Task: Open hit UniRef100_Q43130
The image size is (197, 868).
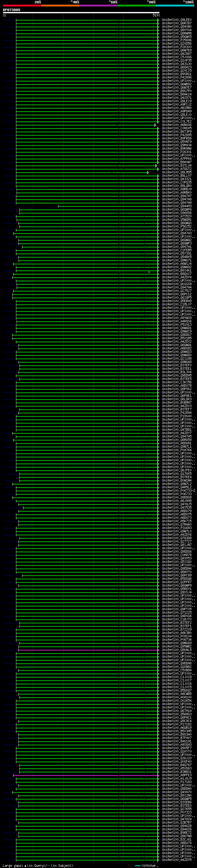Action: coord(177,64)
